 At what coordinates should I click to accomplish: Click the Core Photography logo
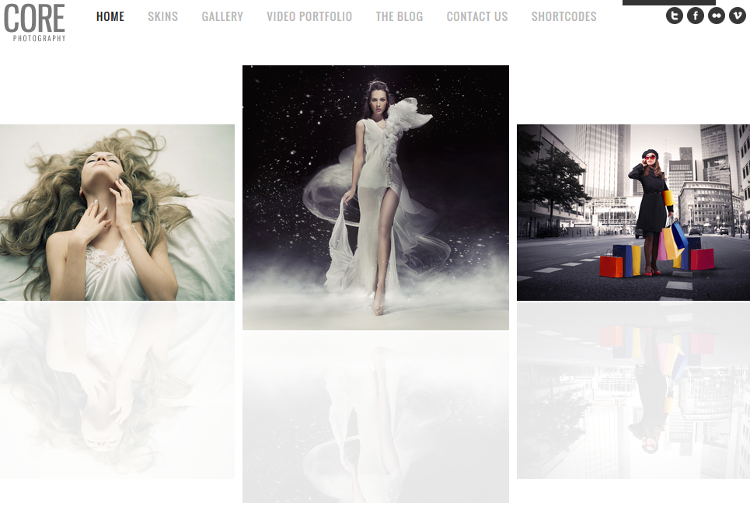click(34, 22)
